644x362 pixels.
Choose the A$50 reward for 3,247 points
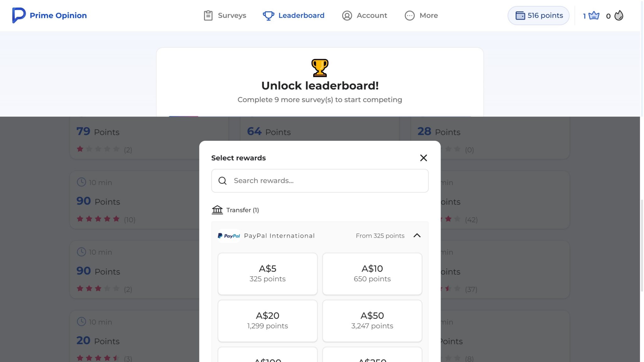pyautogui.click(x=372, y=320)
